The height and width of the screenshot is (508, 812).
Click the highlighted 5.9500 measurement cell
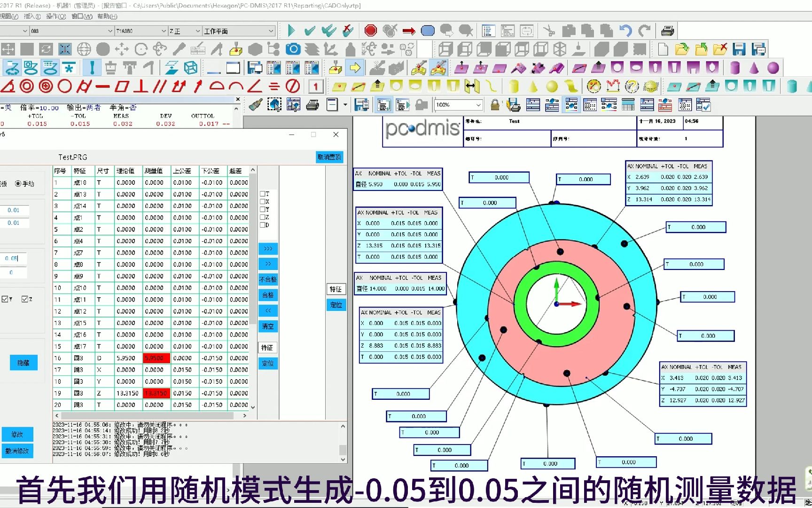(x=156, y=358)
